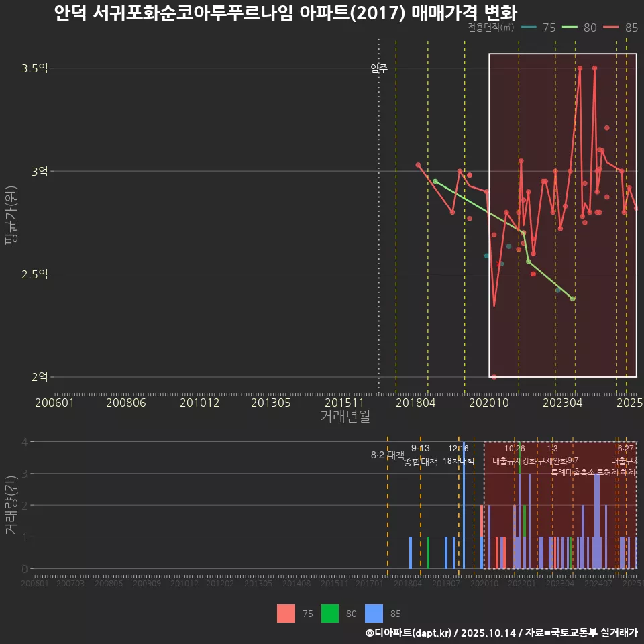The height and width of the screenshot is (644, 644).
Task: Click the 3.5억 y-axis label
Action: pyautogui.click(x=35, y=68)
